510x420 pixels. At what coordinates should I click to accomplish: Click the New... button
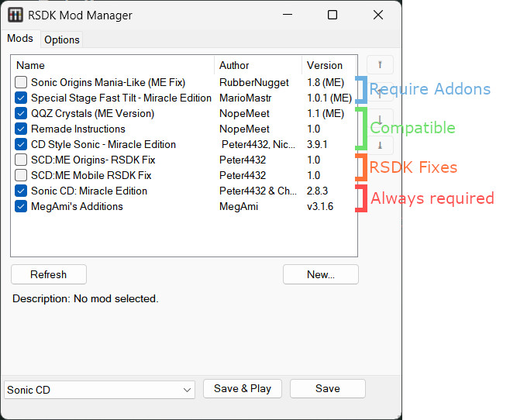[320, 274]
